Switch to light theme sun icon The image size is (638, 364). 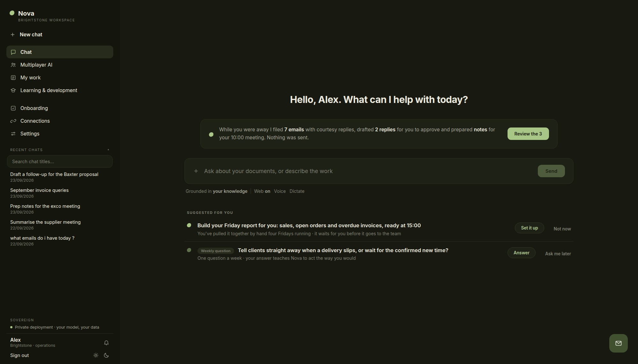point(96,355)
